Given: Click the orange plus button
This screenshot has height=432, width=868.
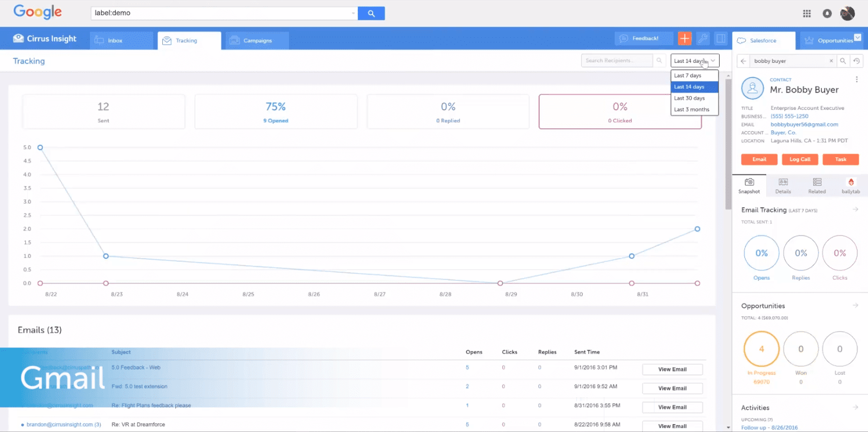Looking at the screenshot, I should (684, 38).
